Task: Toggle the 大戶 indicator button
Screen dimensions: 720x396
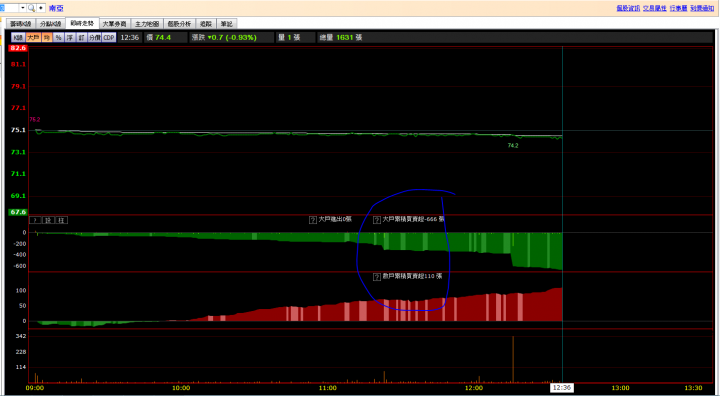Action: click(x=33, y=38)
